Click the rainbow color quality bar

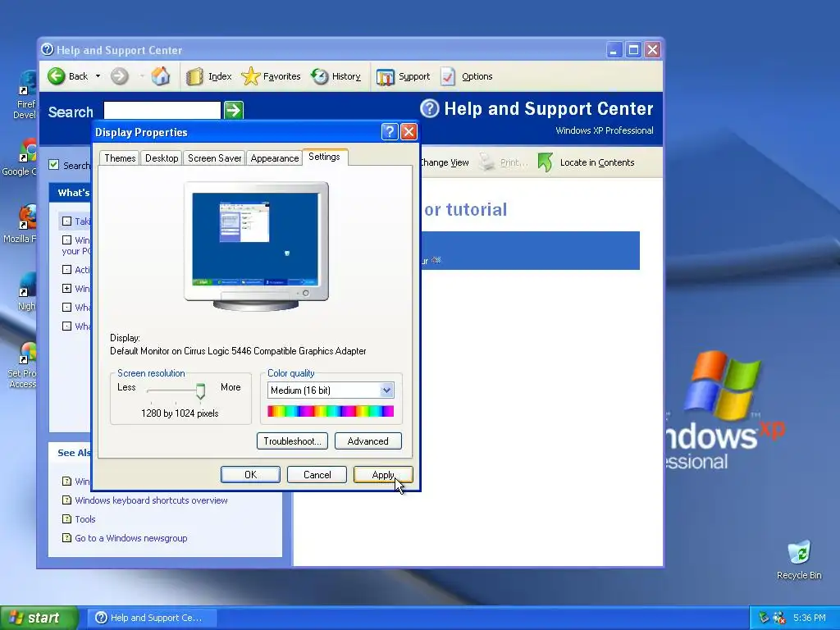pos(331,411)
